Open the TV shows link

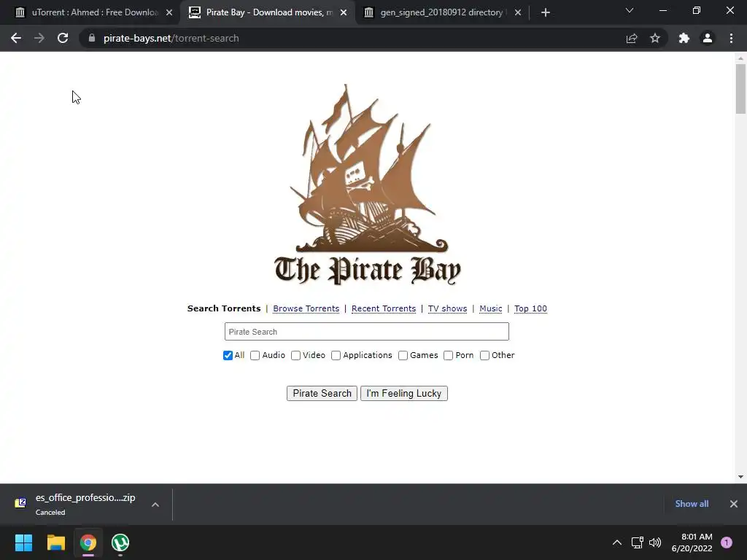tap(447, 308)
